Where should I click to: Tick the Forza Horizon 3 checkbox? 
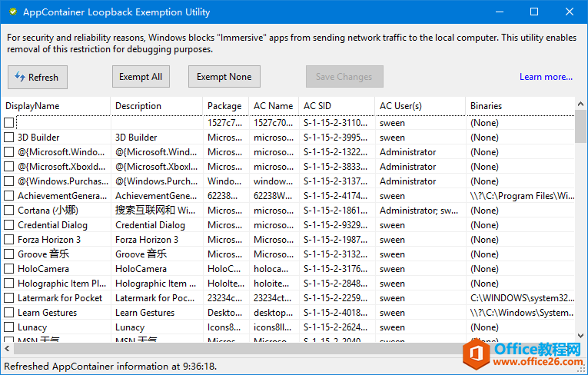click(9, 240)
